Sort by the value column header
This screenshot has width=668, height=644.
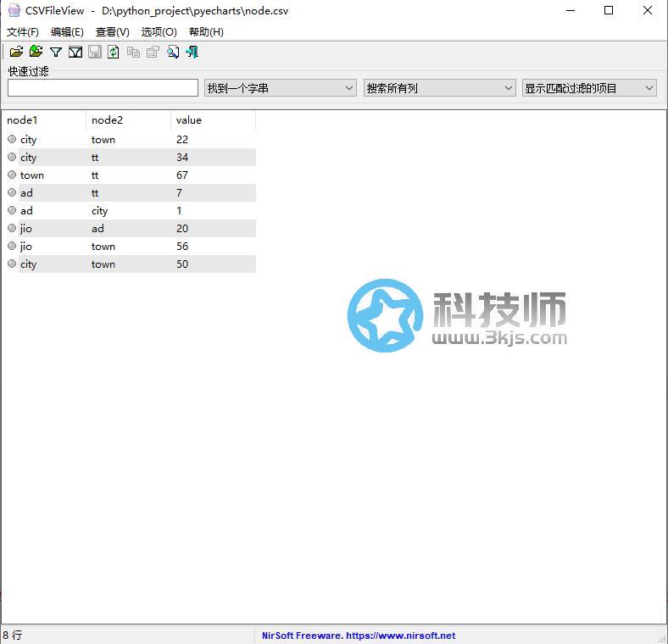pyautogui.click(x=213, y=120)
